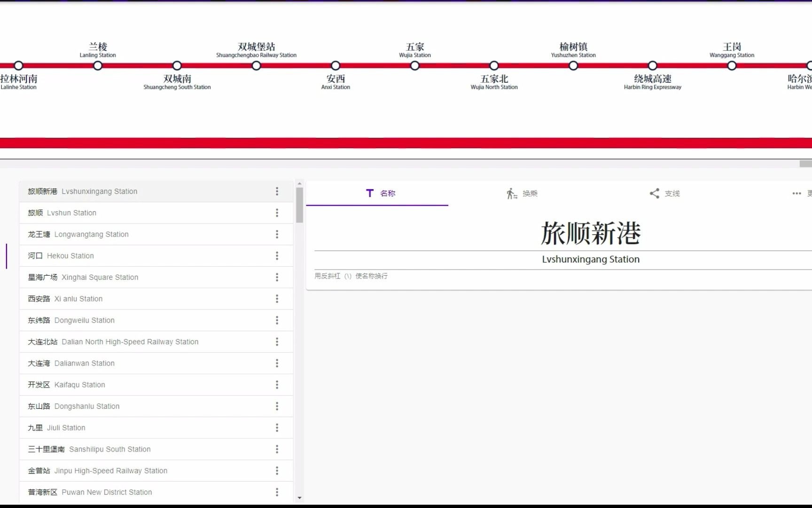Click the 绕城高速 Harbin Ring Expressway marker
Screen dimensions: 812x508
click(x=653, y=65)
